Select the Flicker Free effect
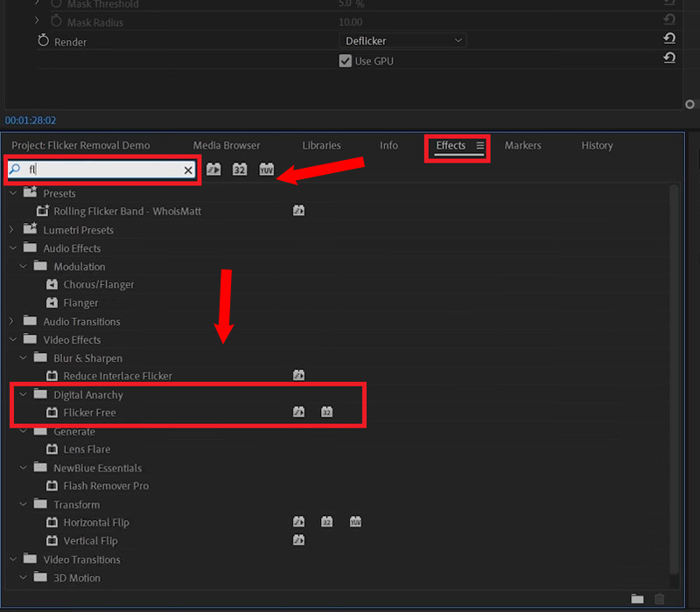This screenshot has height=612, width=700. (x=89, y=413)
